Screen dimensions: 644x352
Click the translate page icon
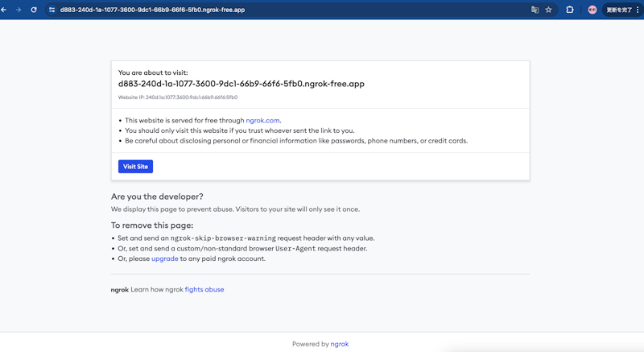(535, 10)
